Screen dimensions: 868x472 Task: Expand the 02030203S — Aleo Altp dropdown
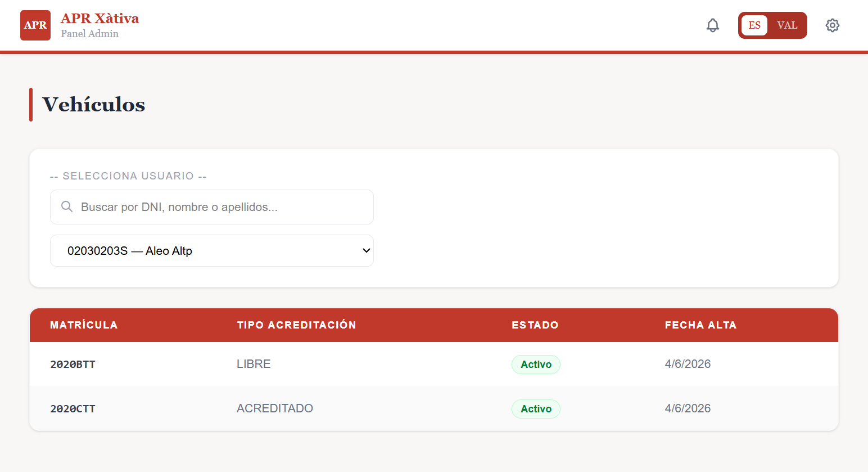coord(212,251)
